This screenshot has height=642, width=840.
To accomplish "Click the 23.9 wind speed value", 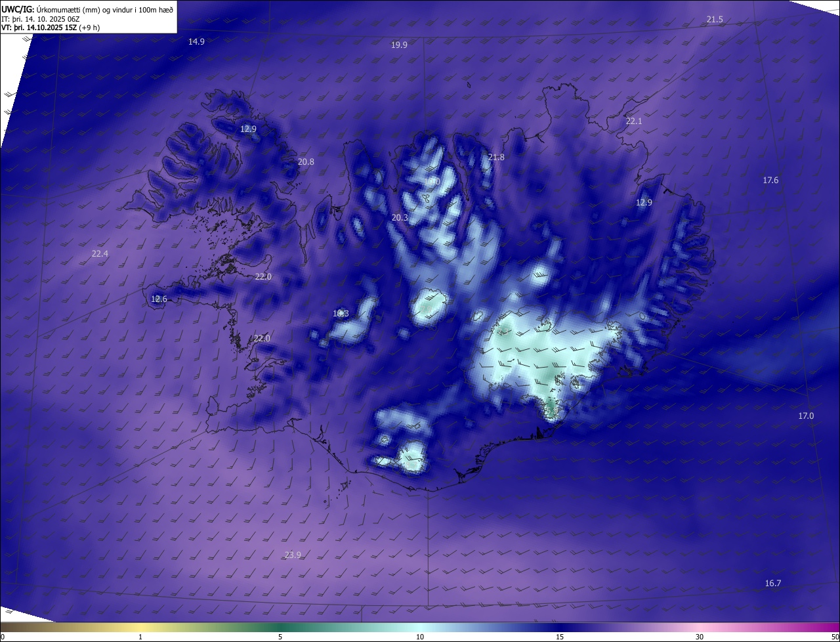I will pos(293,555).
